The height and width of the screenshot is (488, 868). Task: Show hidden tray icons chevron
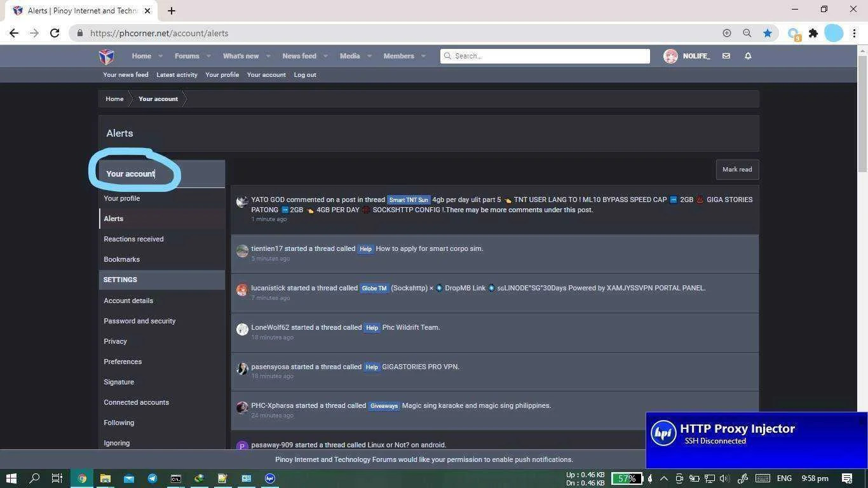[x=664, y=478]
